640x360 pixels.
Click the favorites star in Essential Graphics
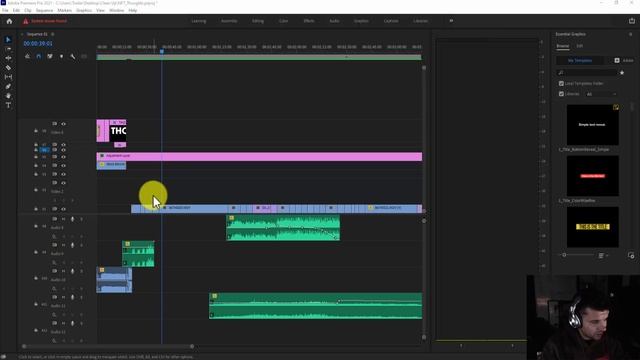[622, 73]
